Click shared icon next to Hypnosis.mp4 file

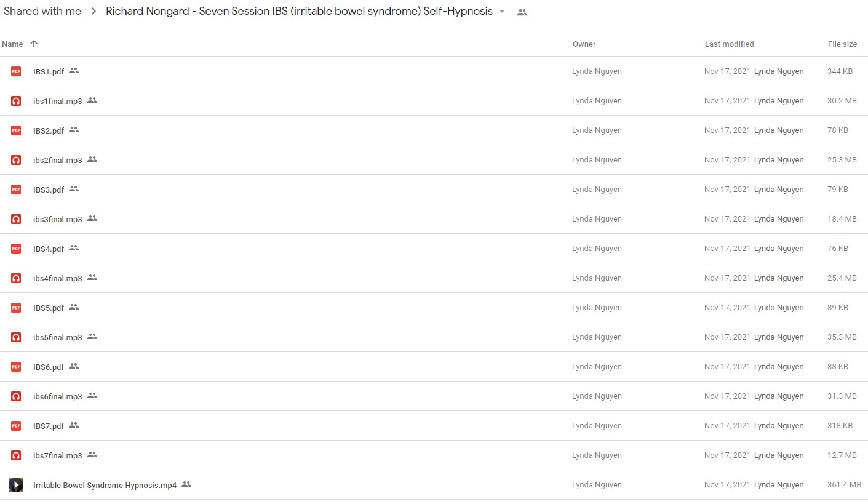(x=186, y=484)
